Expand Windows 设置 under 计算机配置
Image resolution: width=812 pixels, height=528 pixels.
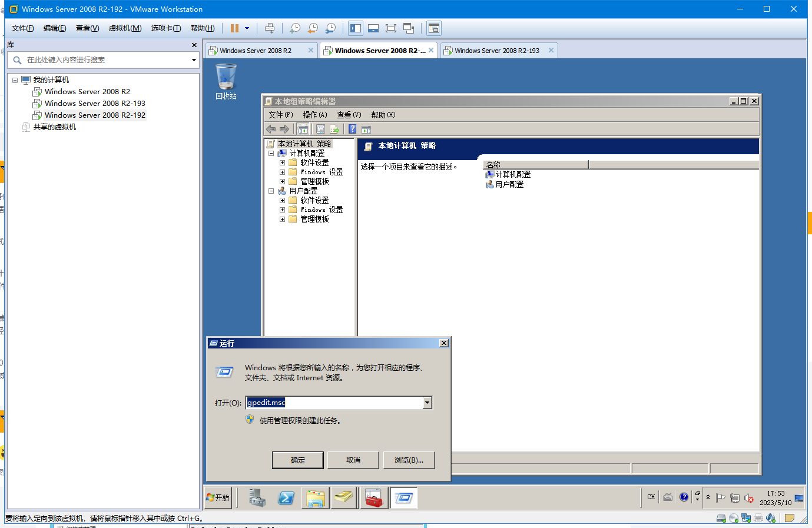pyautogui.click(x=282, y=172)
